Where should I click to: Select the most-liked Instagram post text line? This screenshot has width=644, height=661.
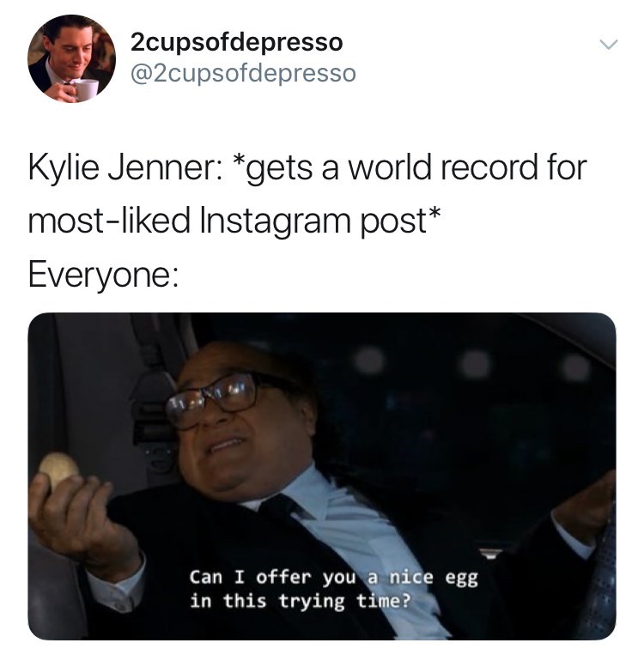pos(234,221)
